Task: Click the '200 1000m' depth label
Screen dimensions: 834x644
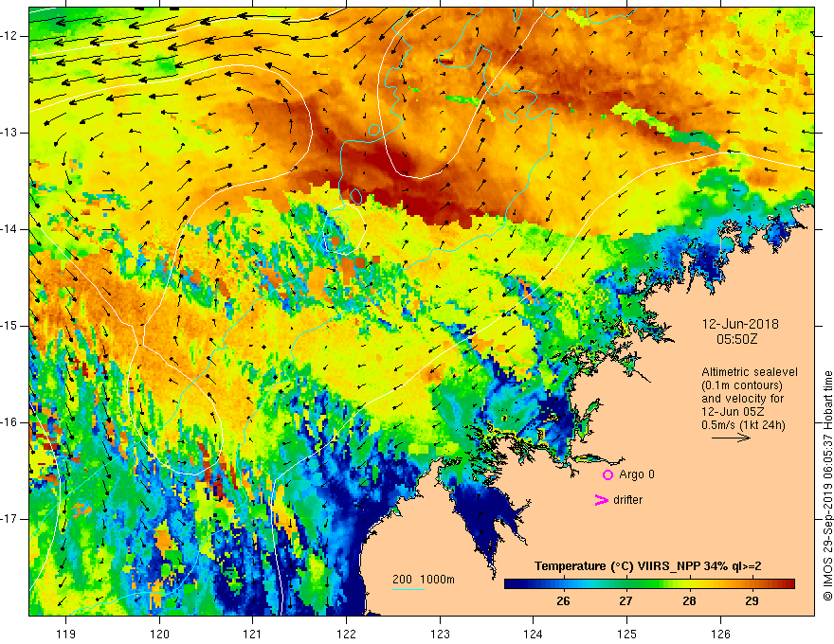Action: click(x=424, y=580)
